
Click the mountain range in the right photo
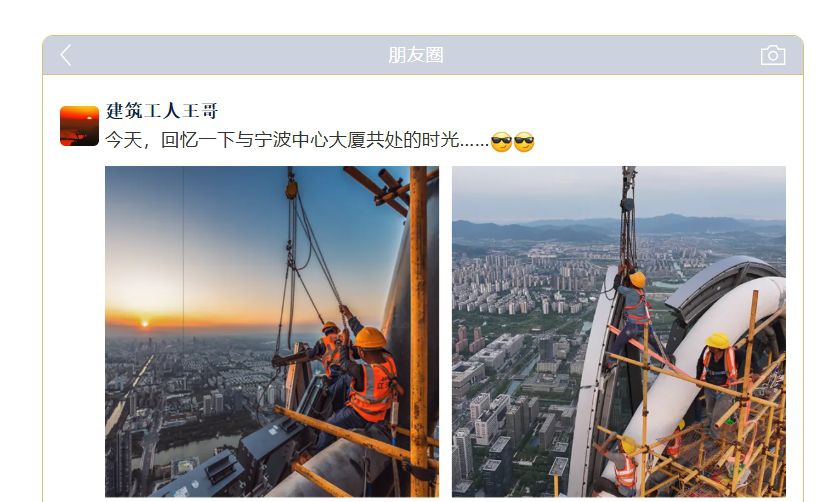click(619, 227)
